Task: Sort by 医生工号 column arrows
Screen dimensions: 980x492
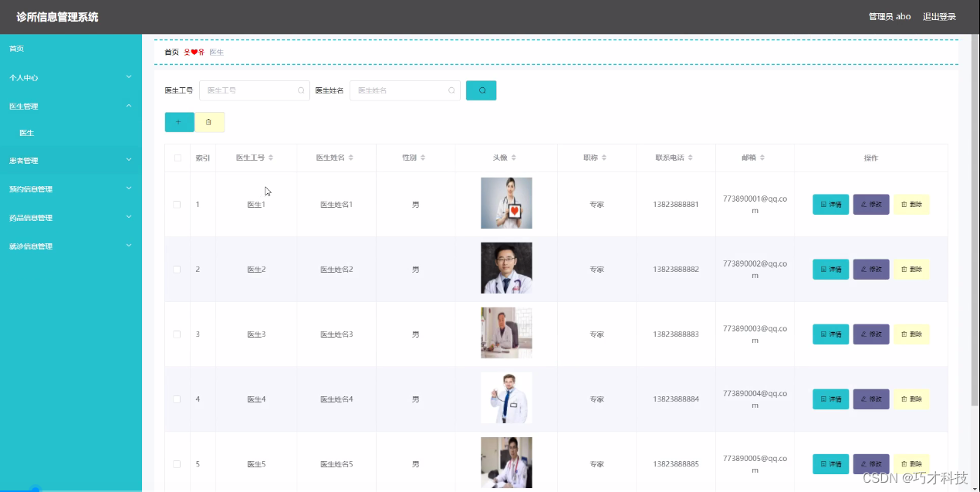Action: 271,158
